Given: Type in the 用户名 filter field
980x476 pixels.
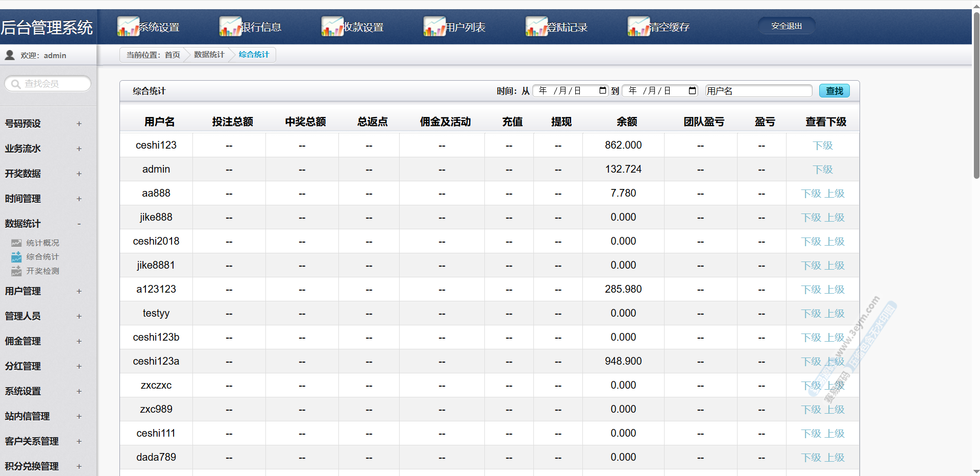Looking at the screenshot, I should 758,91.
